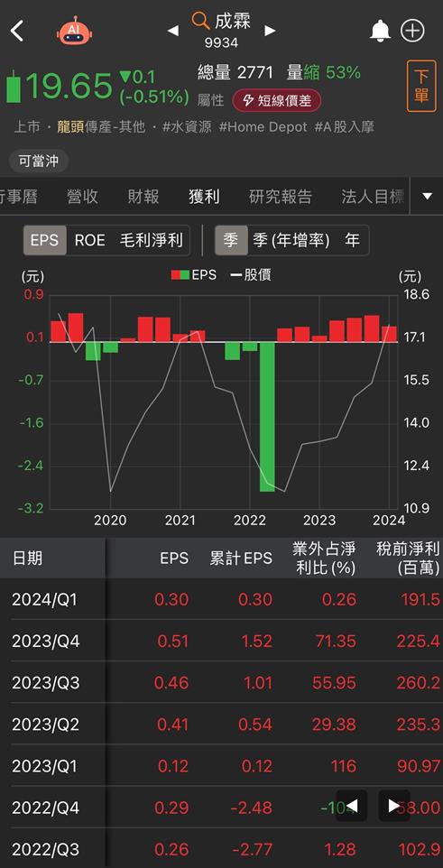The height and width of the screenshot is (868, 443).
Task: Select the 2023/Q3 row date
Action: (x=46, y=682)
